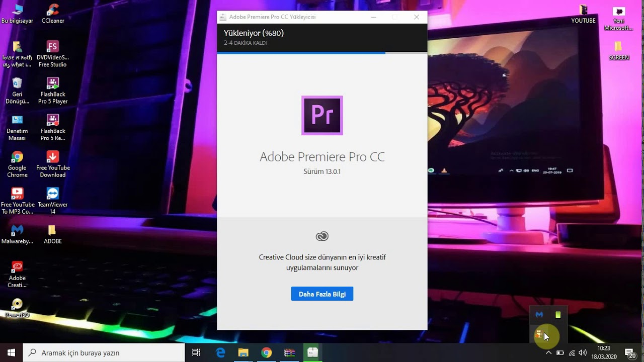
Task: Launch Adobe Creative Cloud desktop shortcut
Action: (x=17, y=275)
